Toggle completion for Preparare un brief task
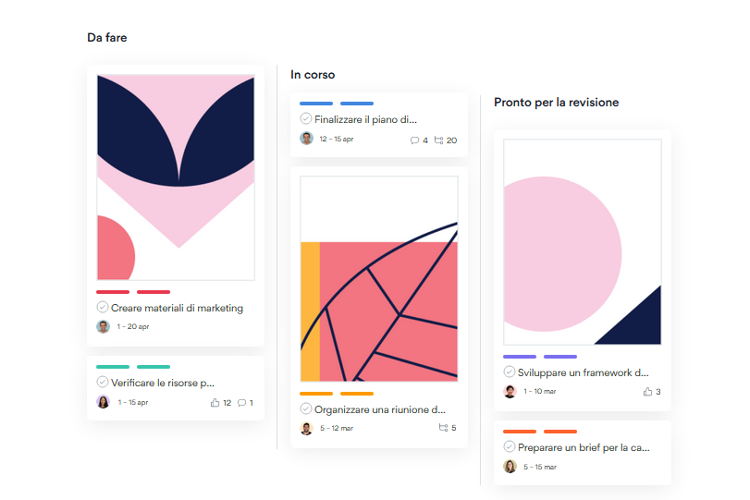The width and height of the screenshot is (750, 500). [x=509, y=446]
